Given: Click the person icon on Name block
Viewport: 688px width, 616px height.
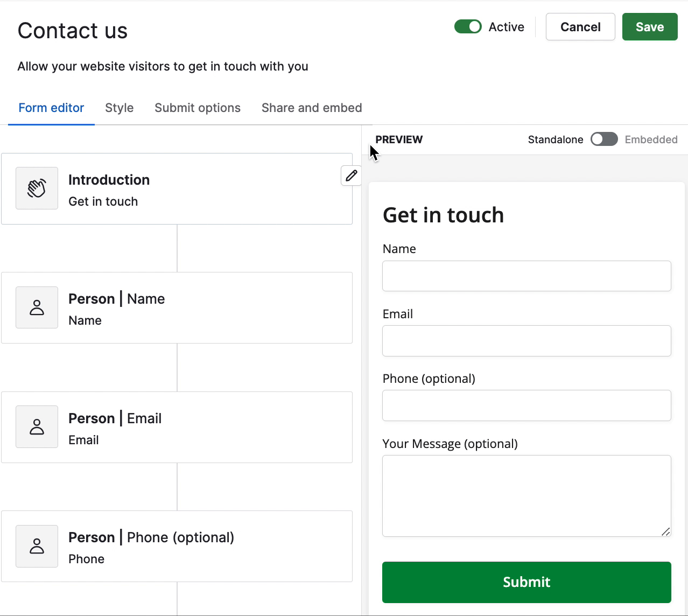Looking at the screenshot, I should coord(37,307).
